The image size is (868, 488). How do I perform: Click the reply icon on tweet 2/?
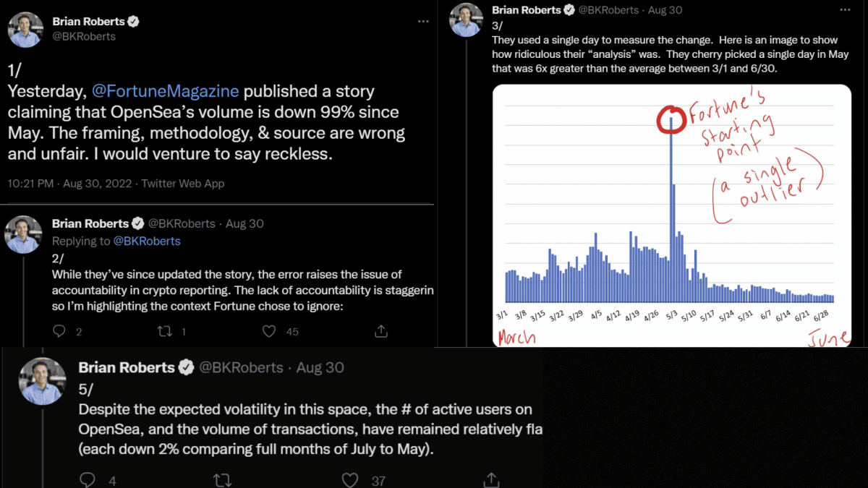59,331
